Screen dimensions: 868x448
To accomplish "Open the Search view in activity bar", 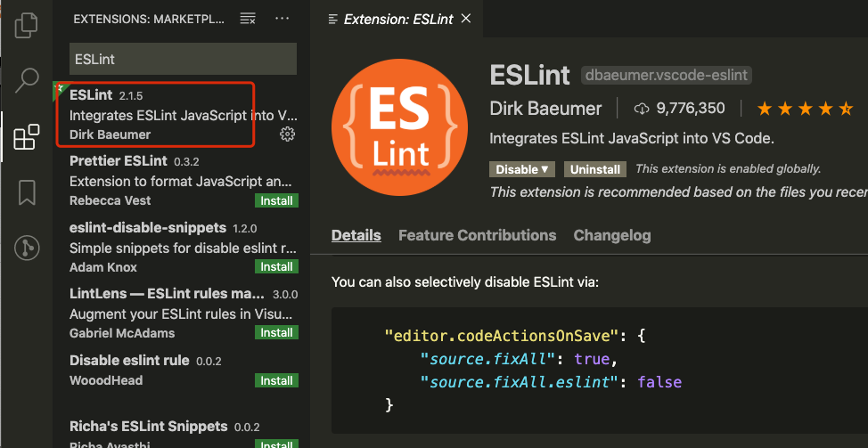I will pos(27,80).
